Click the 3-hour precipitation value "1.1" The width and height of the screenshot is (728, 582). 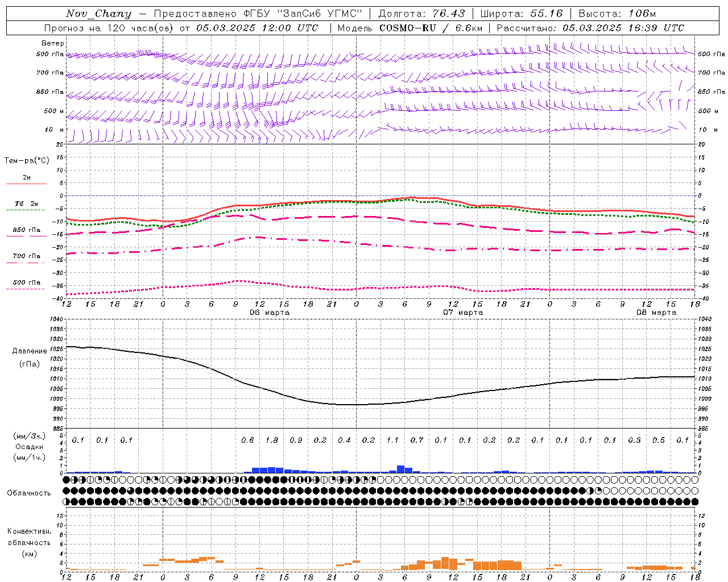[x=392, y=440]
